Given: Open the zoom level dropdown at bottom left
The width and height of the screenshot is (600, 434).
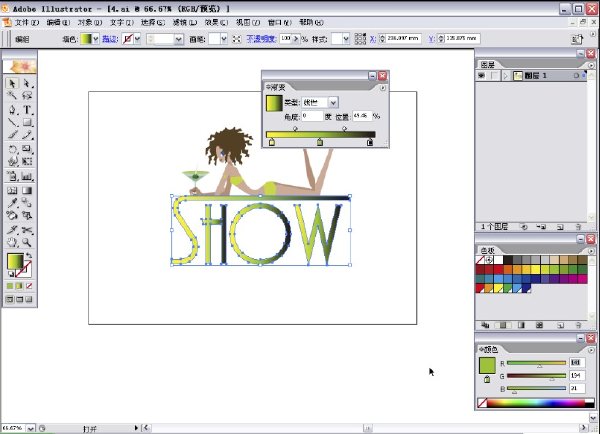Looking at the screenshot, I should coord(31,429).
